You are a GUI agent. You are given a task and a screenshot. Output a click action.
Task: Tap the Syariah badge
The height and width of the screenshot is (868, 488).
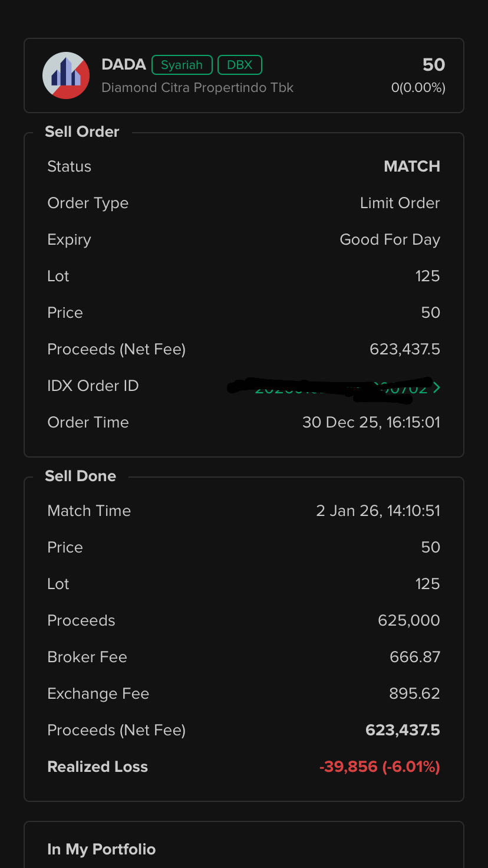point(182,65)
